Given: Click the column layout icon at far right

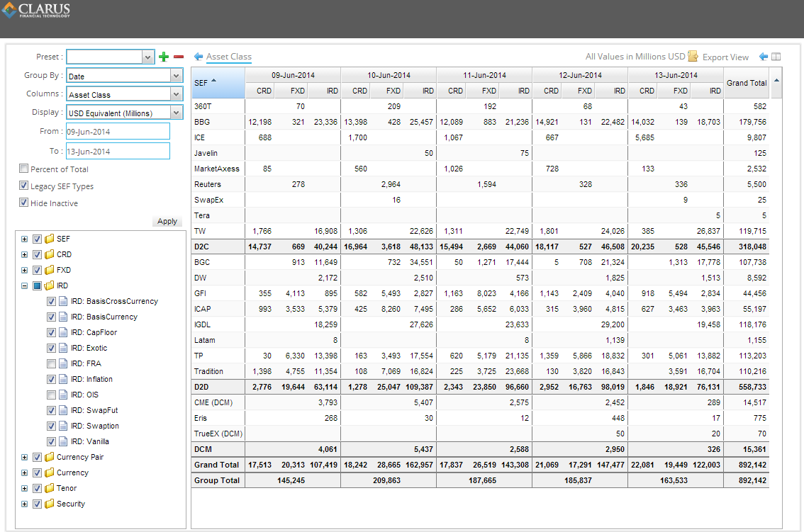Looking at the screenshot, I should point(776,57).
